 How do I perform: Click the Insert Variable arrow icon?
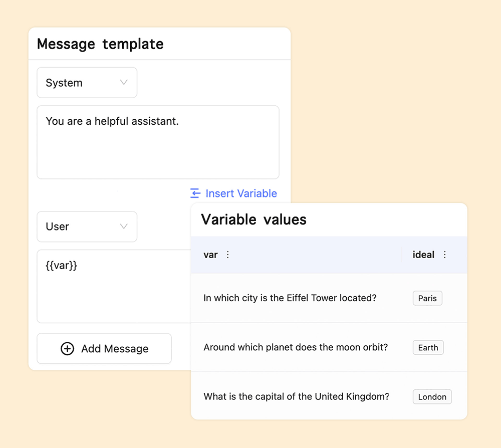pyautogui.click(x=195, y=193)
